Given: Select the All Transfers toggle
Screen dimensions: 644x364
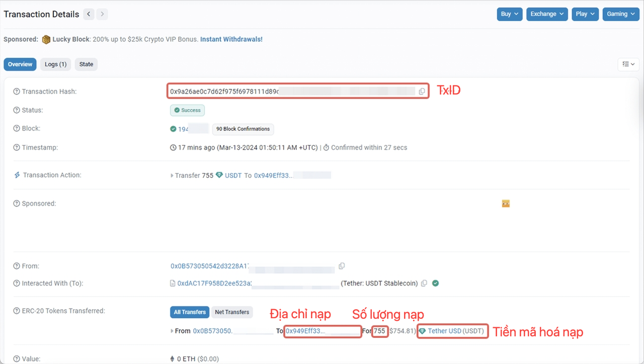Looking at the screenshot, I should [190, 312].
